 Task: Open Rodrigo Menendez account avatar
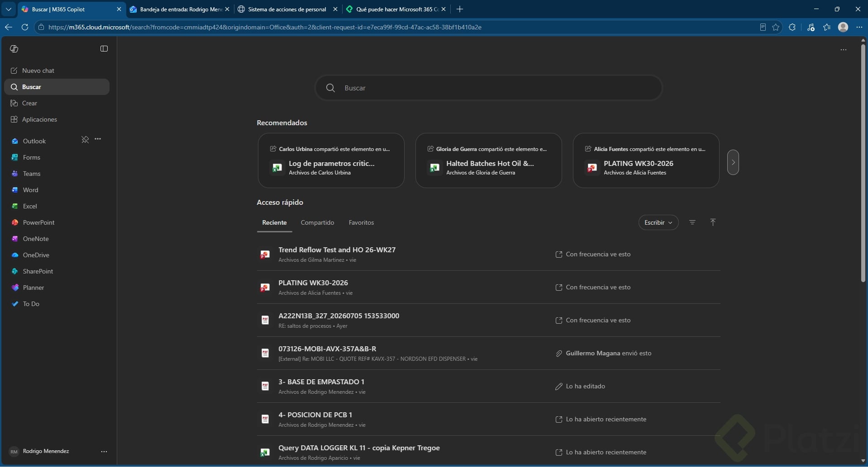[14, 451]
